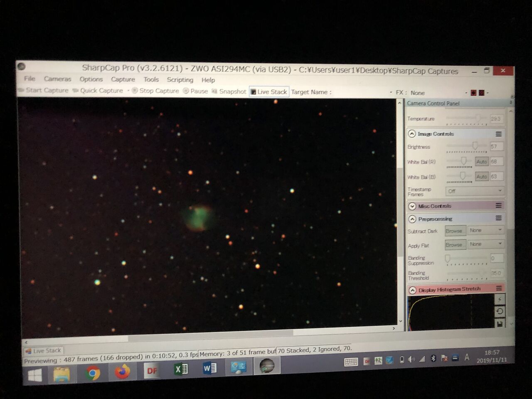Click White Bal (B) value field showing 63
The height and width of the screenshot is (399, 532).
496,177
